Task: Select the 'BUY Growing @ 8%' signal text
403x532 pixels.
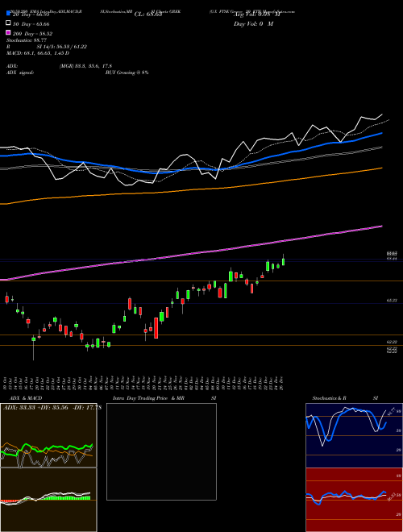Action: click(x=127, y=73)
